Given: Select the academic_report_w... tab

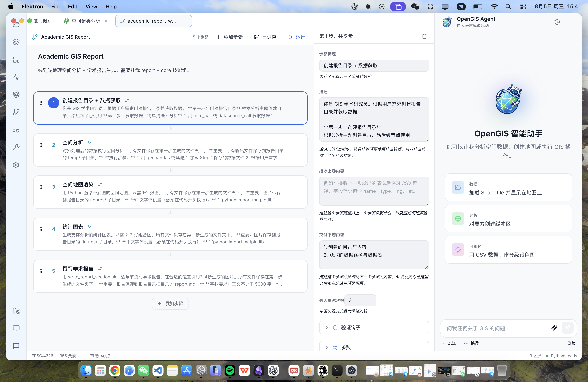Looking at the screenshot, I should coord(153,21).
